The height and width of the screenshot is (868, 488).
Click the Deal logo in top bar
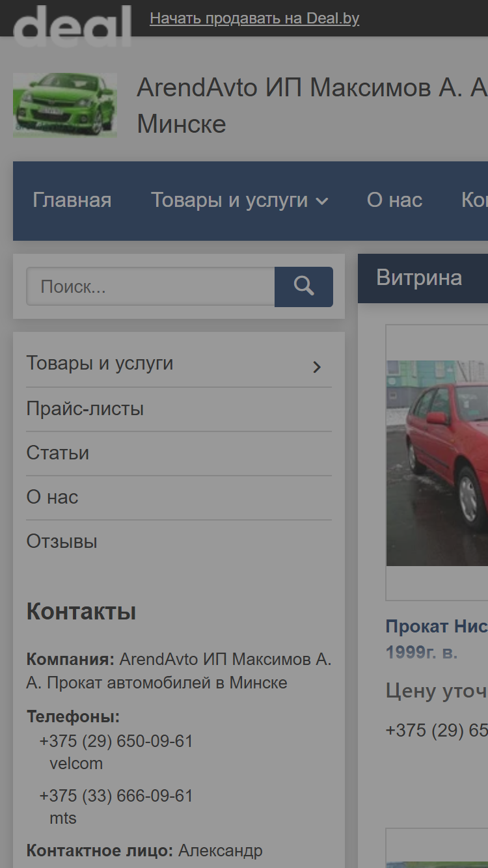72,26
